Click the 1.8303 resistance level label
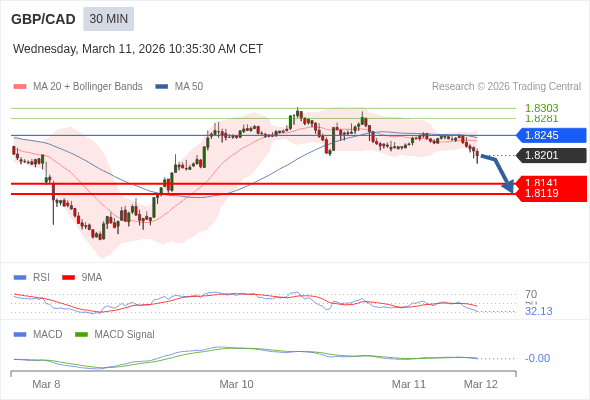590x400 pixels. tap(541, 108)
